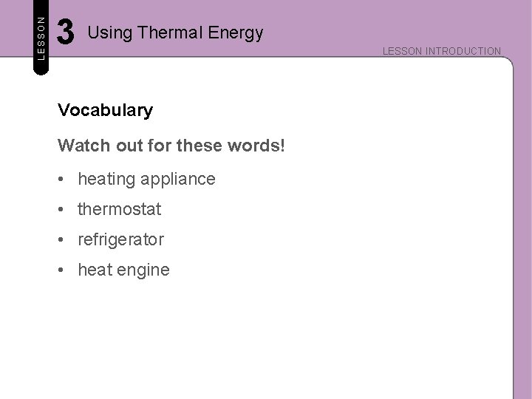Click the large lesson number 3
The height and width of the screenshot is (399, 532).
66,33
